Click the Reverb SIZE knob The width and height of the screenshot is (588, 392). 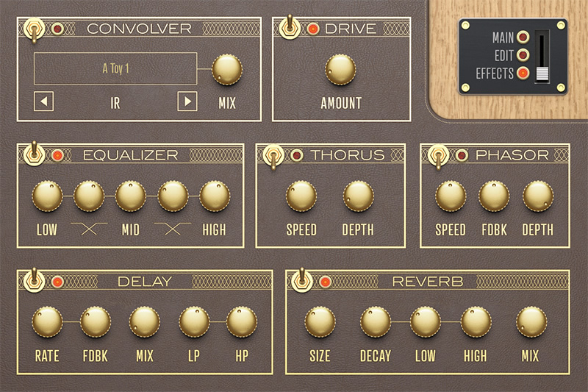pos(320,322)
